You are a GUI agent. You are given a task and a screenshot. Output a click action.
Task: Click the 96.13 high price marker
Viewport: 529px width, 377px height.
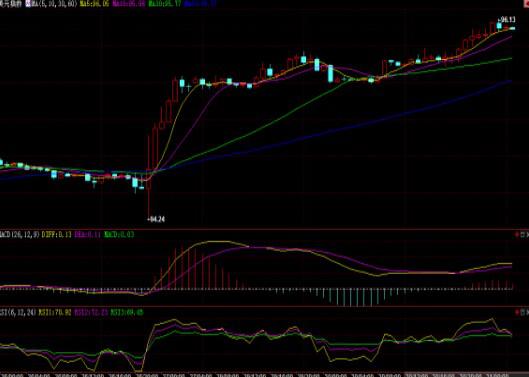pos(507,20)
